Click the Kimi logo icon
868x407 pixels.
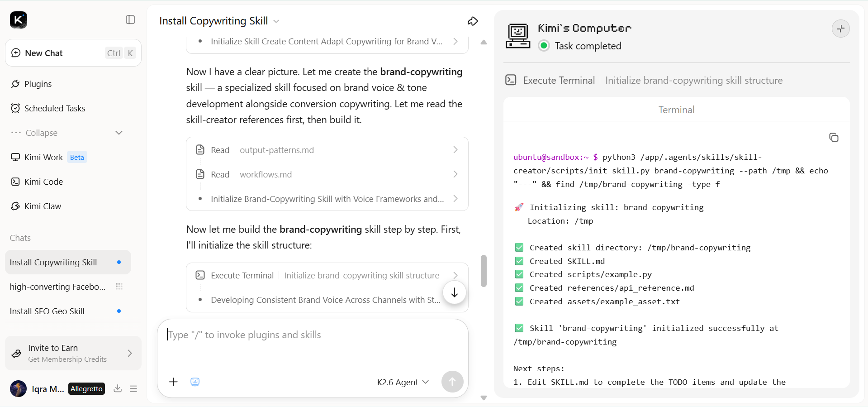point(19,20)
